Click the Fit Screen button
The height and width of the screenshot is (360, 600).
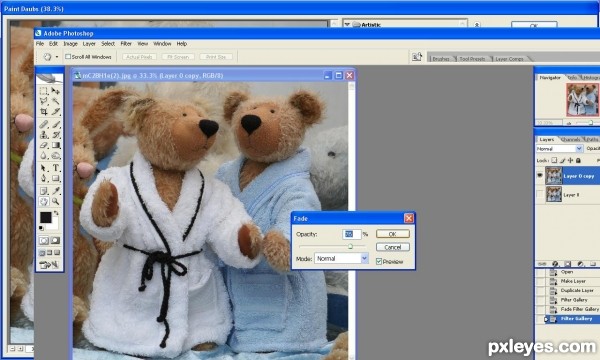click(x=178, y=57)
